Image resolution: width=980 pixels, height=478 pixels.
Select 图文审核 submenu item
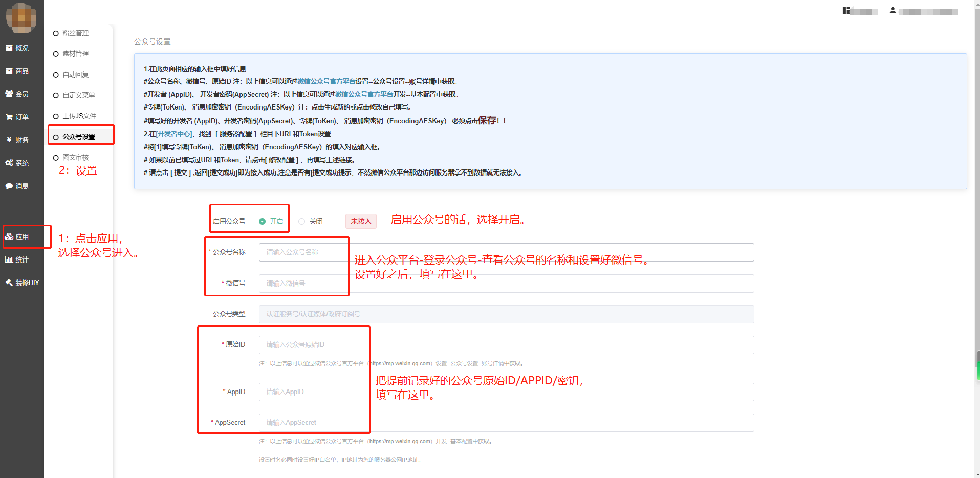(75, 157)
